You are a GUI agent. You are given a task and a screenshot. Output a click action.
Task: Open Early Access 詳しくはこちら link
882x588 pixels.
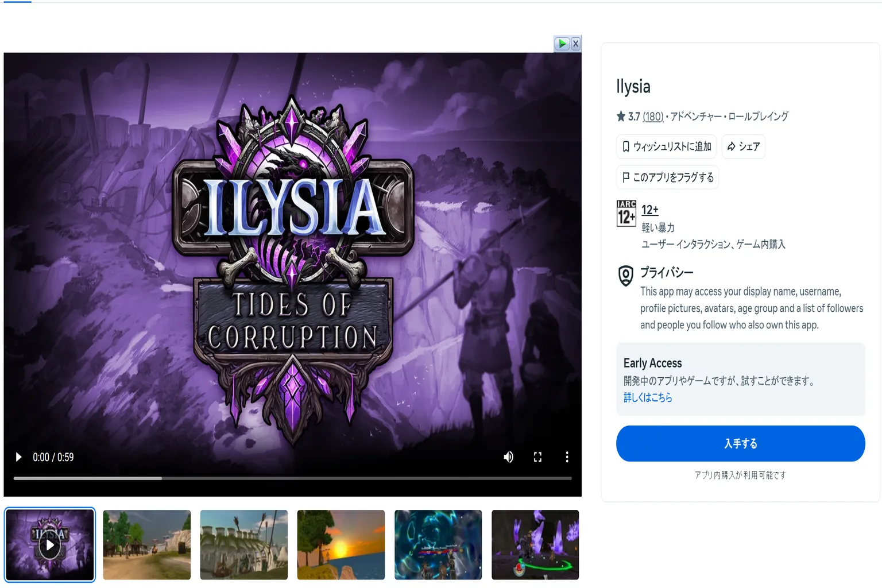coord(648,397)
